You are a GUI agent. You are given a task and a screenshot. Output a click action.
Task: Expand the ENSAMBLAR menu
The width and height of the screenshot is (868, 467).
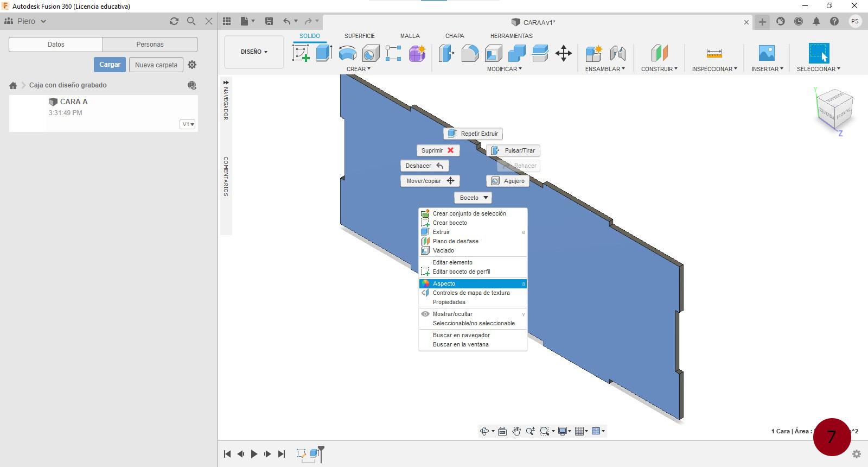click(605, 69)
